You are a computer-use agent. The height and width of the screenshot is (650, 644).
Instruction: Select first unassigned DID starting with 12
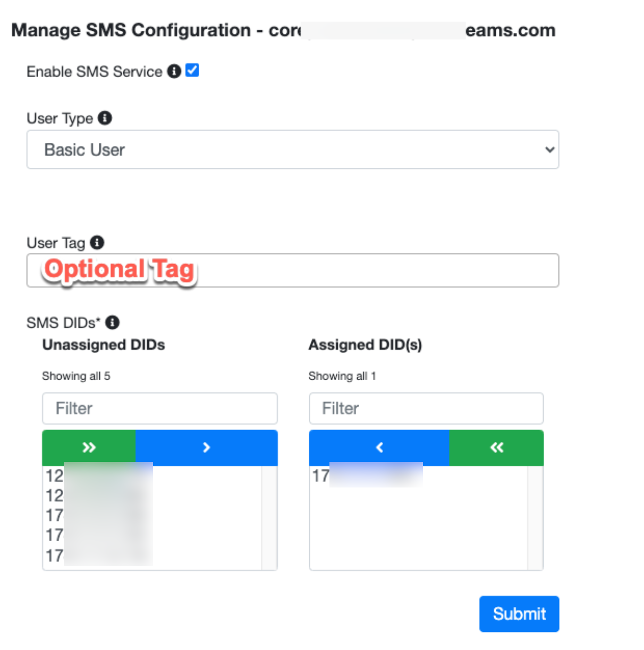pyautogui.click(x=152, y=476)
